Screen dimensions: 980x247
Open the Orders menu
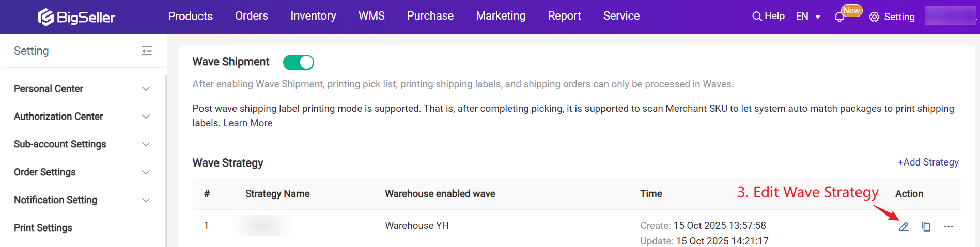pos(252,16)
